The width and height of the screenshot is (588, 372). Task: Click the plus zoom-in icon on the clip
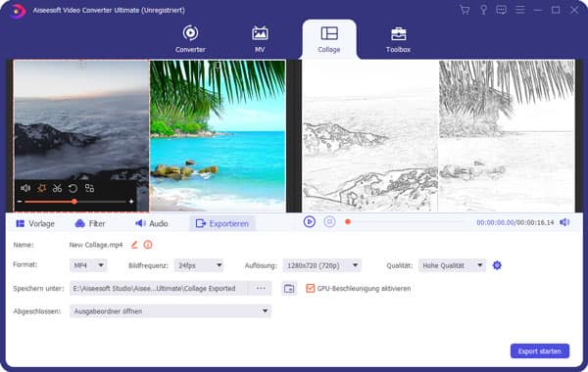pyautogui.click(x=131, y=202)
